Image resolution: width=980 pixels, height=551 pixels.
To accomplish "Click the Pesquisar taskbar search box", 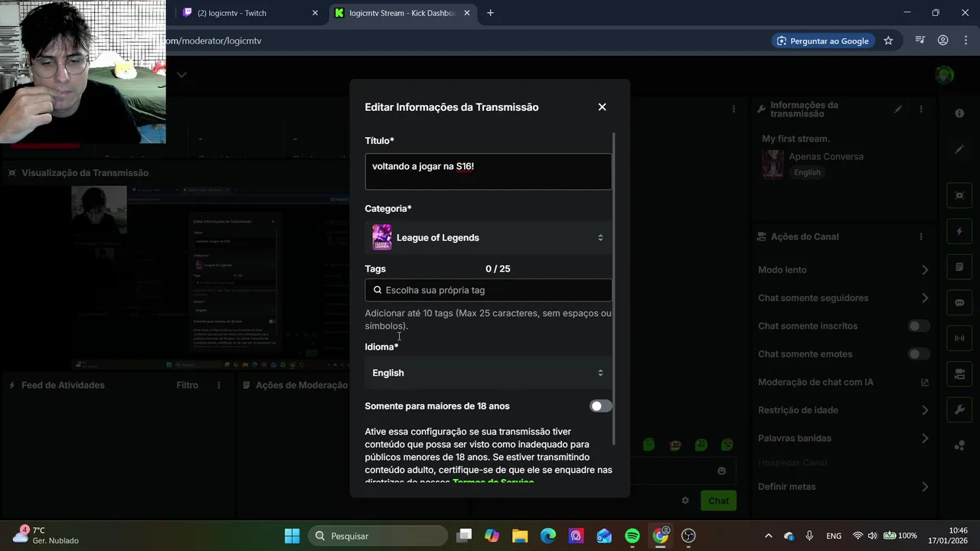I will tap(378, 536).
